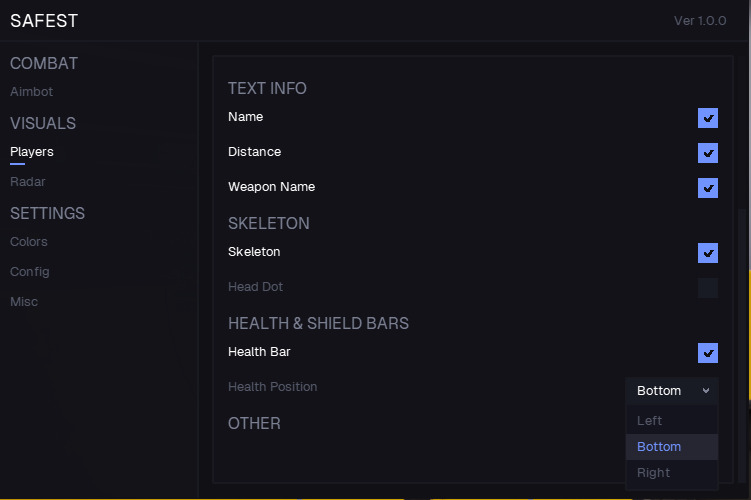Select Left in Health Position list

coord(650,421)
